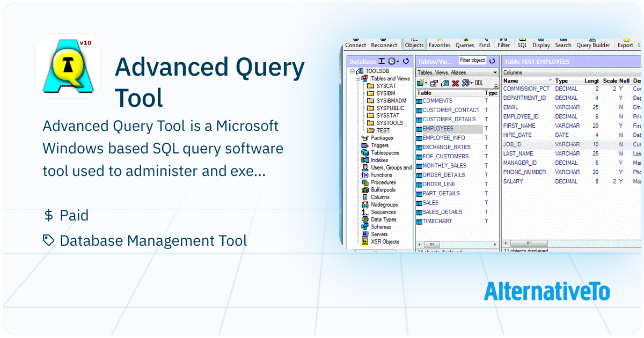Click the red X delete icon
Viewport: 644px width, 338px height.
point(455,83)
